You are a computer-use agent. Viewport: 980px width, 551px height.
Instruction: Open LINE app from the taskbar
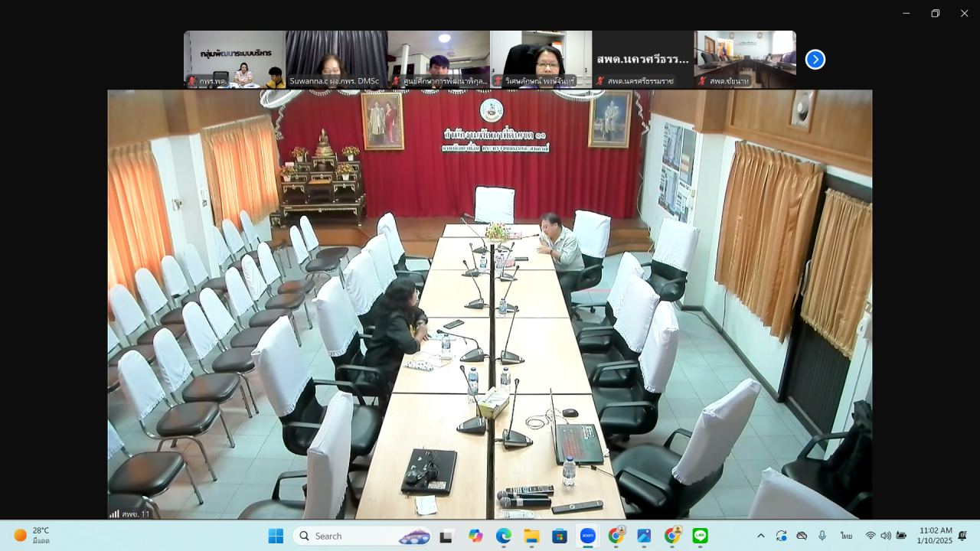701,536
